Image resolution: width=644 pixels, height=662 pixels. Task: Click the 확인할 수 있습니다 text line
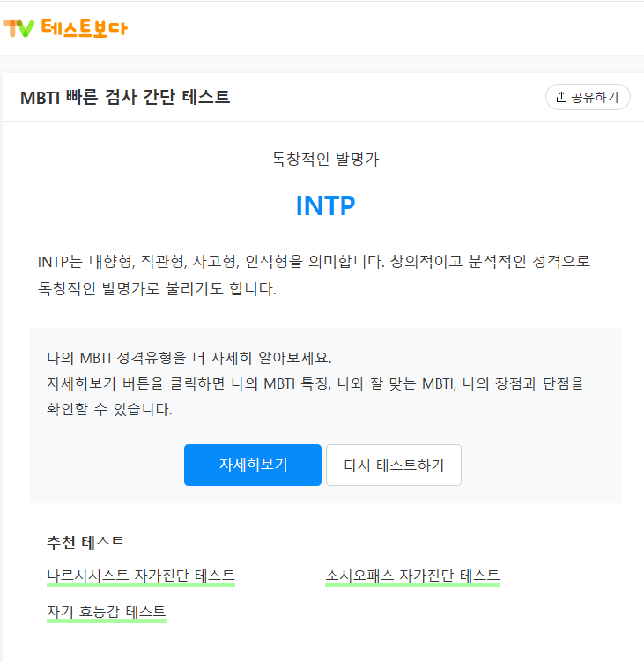tap(109, 409)
